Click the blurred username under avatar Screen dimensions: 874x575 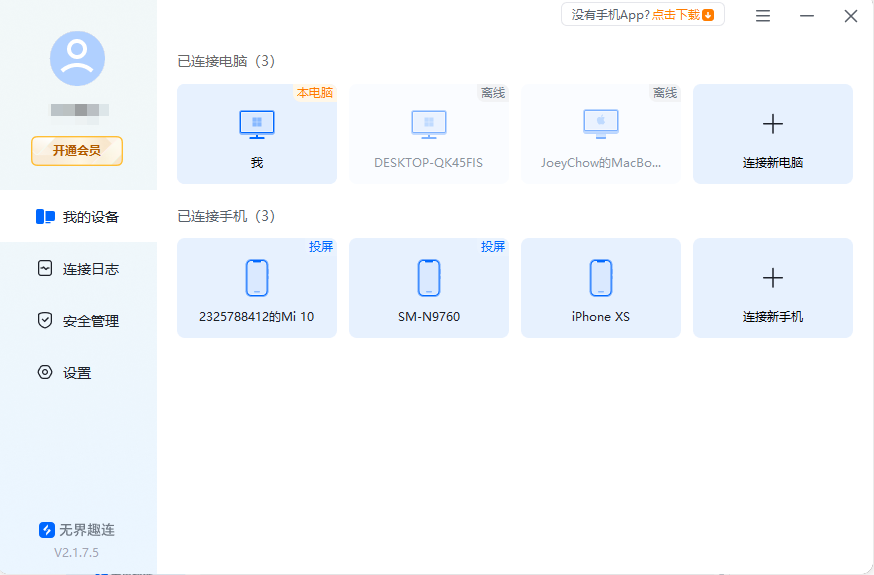click(79, 111)
